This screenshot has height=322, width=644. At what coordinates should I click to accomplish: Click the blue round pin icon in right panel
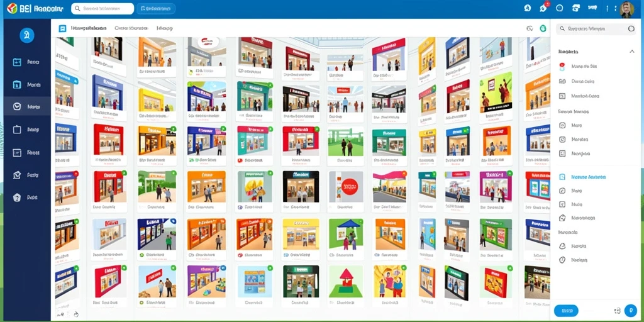coord(630,311)
